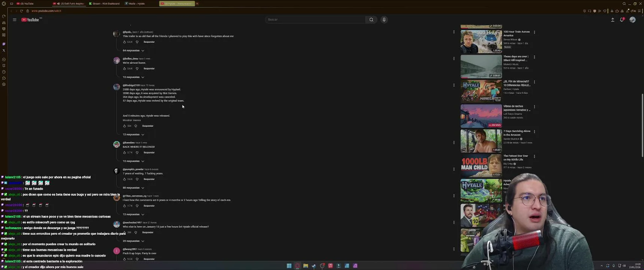Viewport: 644px width, 270px height.
Task: Open action menu for the @Rodrigo2109 comment
Action: pos(454,85)
